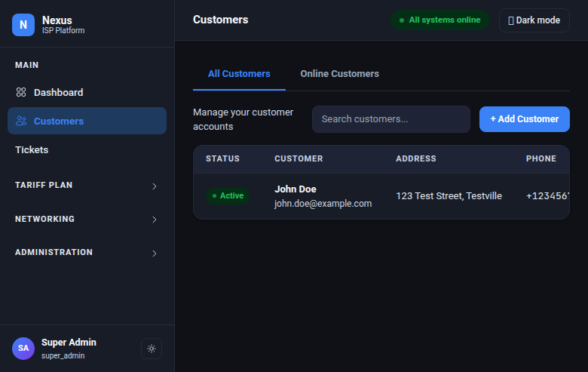
Task: Click the +123456 phone number cell
Action: tap(547, 196)
